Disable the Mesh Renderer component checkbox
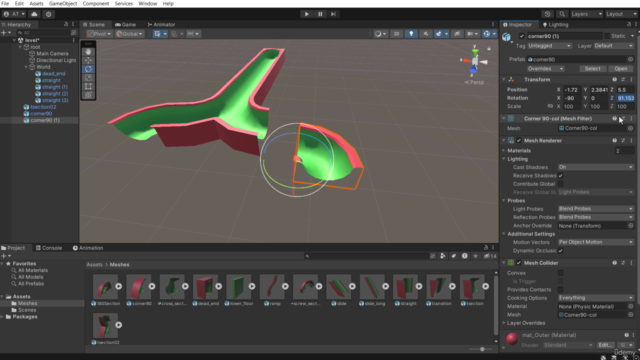 coord(519,140)
